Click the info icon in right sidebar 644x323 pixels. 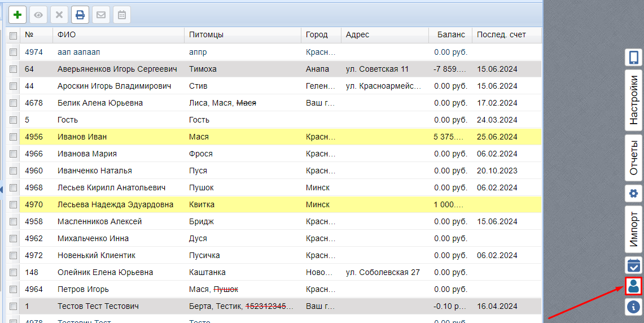633,307
